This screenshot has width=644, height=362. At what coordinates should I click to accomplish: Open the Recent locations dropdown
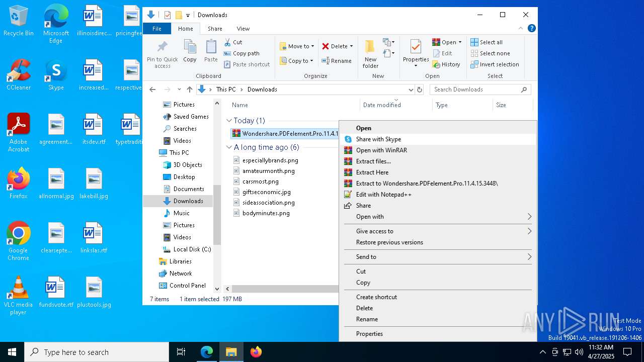coord(179,89)
